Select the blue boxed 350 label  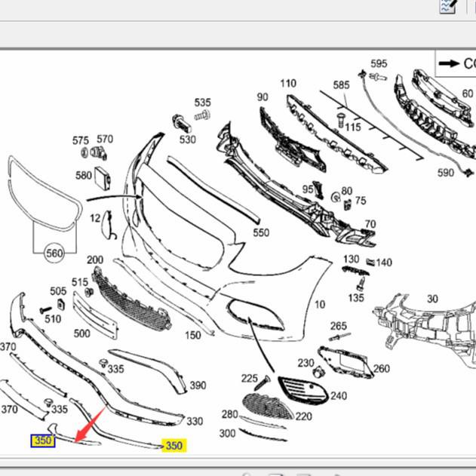(43, 440)
